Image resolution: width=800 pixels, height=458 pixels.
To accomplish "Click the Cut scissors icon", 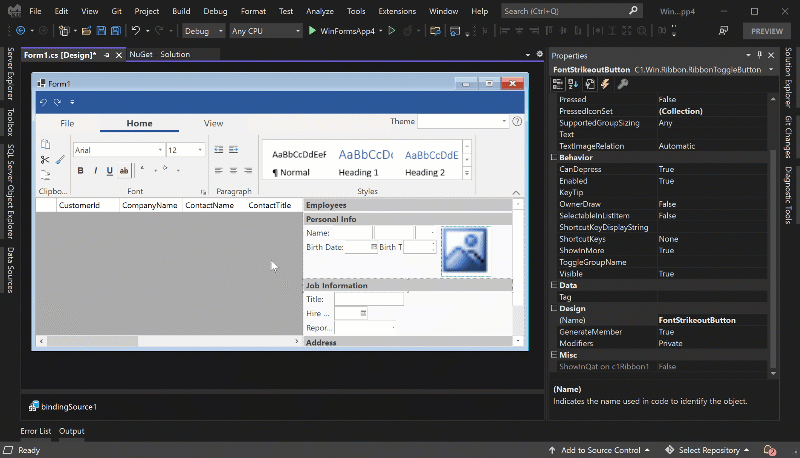I will pyautogui.click(x=45, y=160).
